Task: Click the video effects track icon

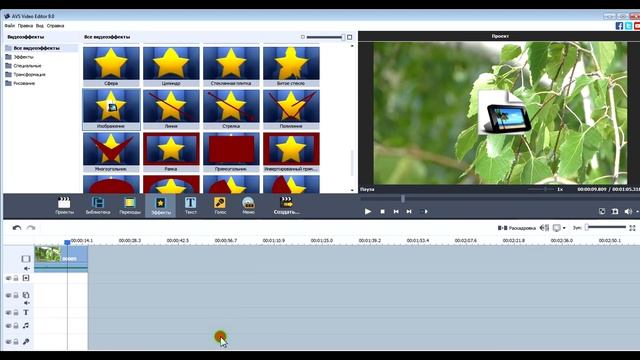Action: click(x=26, y=278)
